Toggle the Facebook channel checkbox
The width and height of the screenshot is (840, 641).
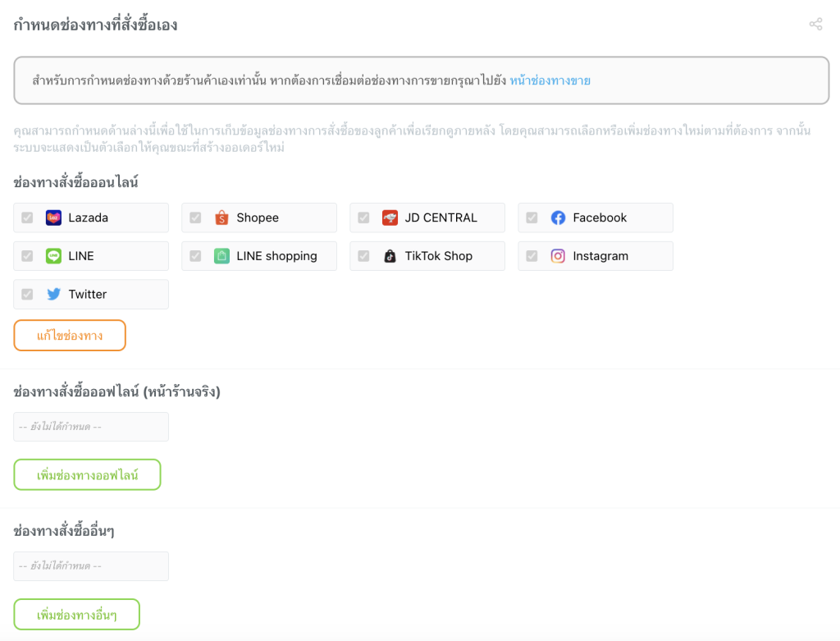pyautogui.click(x=532, y=217)
